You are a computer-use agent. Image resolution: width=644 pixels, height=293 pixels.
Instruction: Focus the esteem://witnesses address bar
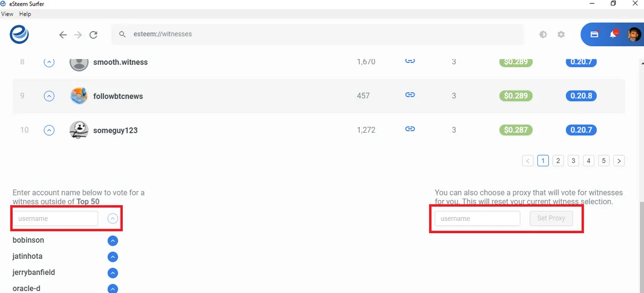pyautogui.click(x=317, y=34)
